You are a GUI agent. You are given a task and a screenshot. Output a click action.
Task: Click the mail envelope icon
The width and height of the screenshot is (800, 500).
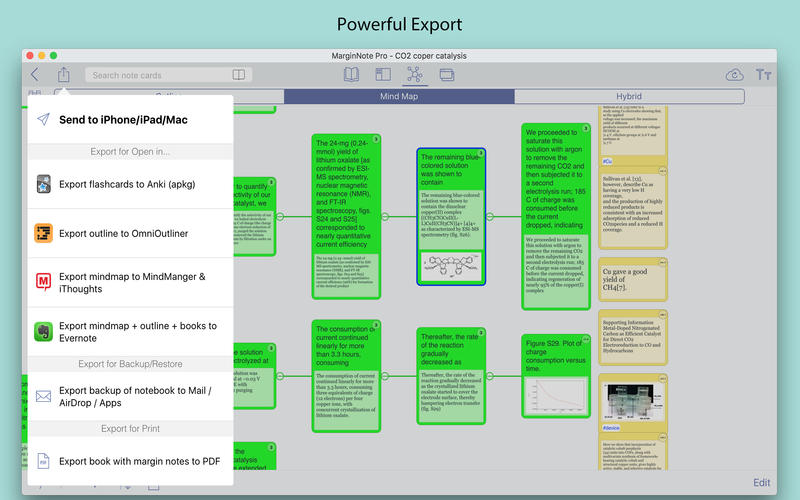43,396
